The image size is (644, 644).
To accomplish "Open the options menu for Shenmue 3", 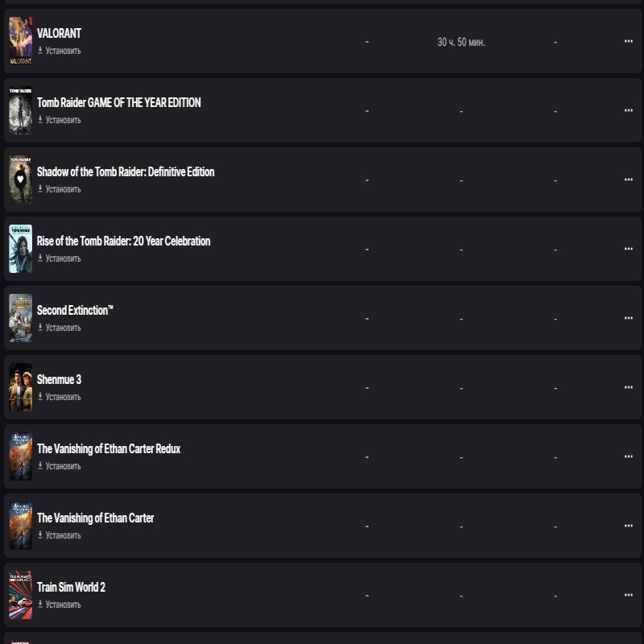I will click(628, 386).
